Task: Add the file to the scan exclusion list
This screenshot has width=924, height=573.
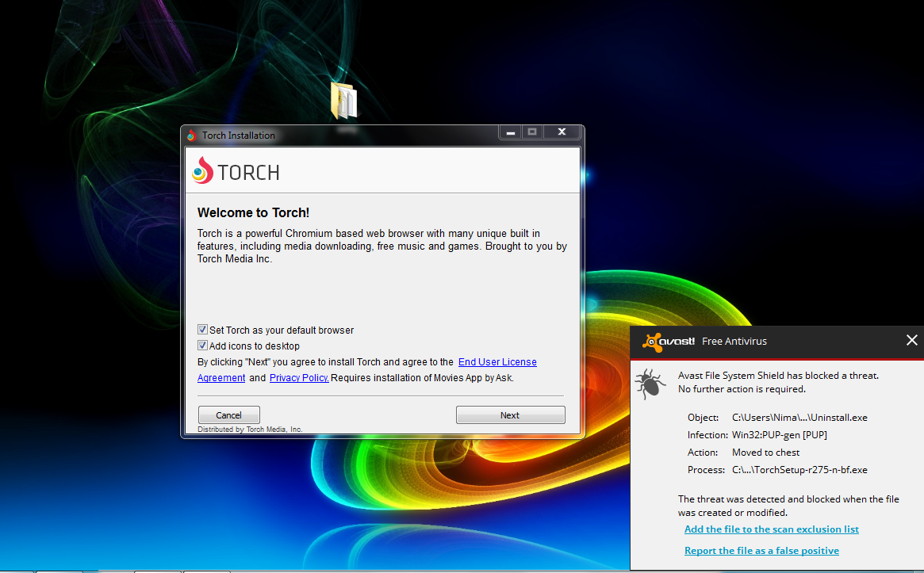Action: (772, 529)
